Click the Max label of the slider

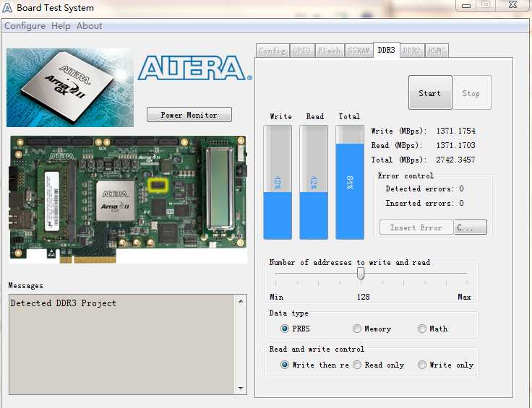(x=464, y=297)
